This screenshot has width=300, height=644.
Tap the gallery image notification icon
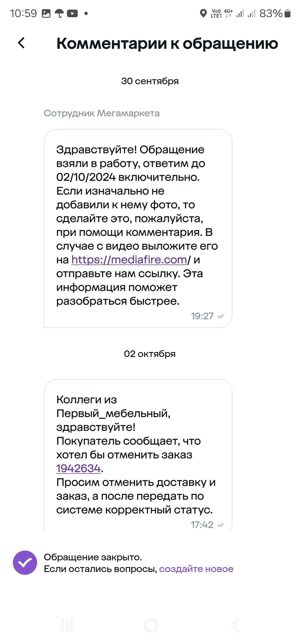[46, 13]
